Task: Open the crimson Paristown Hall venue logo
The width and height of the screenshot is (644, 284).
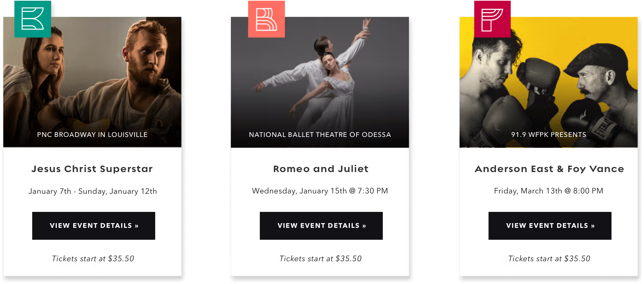Action: pos(492,19)
